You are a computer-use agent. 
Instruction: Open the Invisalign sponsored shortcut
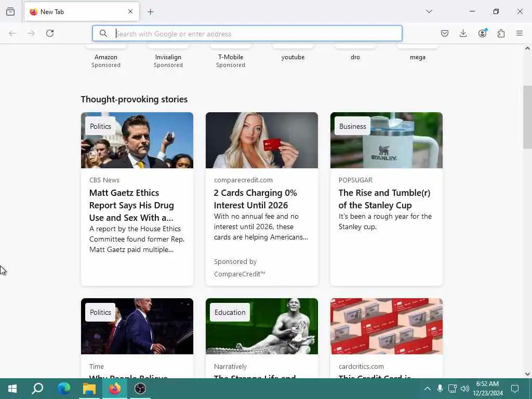[168, 58]
